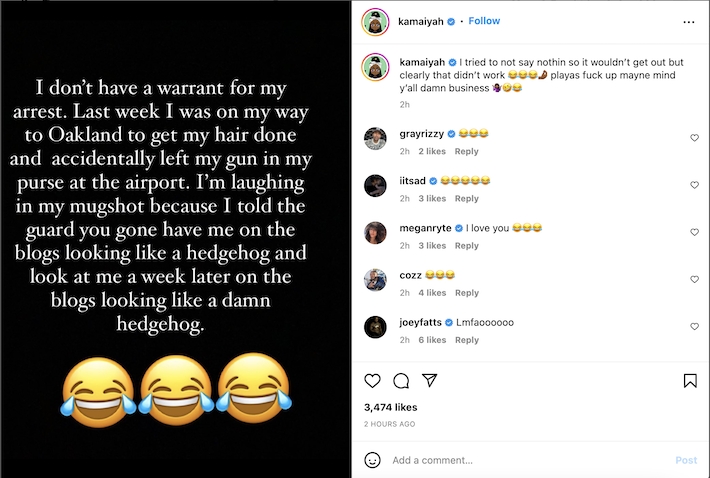
Task: Click the Post comment button
Action: point(686,460)
